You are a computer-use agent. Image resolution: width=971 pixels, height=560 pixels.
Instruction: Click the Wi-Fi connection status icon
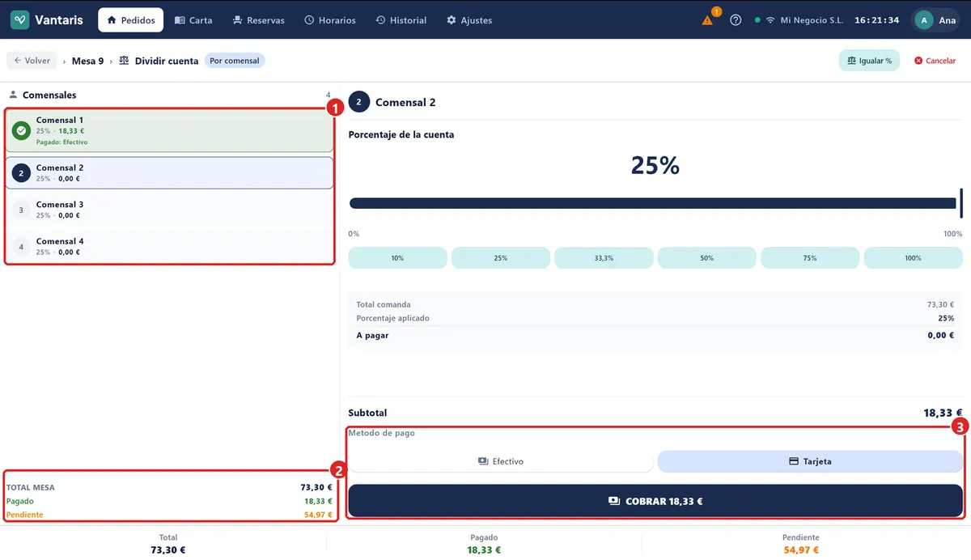(770, 20)
